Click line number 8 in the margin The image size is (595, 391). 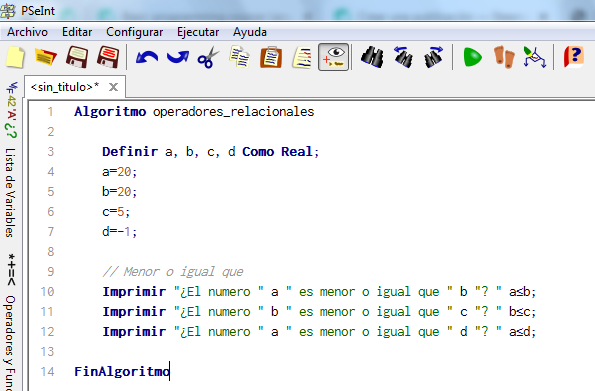[50, 252]
